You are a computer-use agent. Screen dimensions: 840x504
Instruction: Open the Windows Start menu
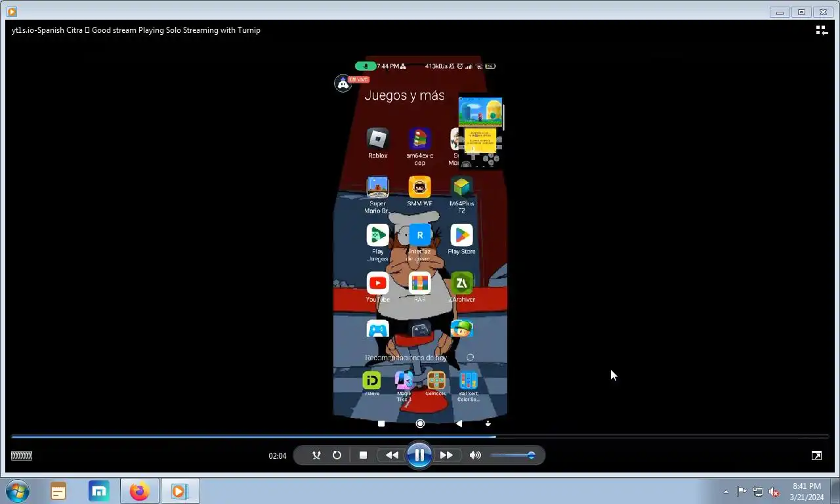point(18,491)
